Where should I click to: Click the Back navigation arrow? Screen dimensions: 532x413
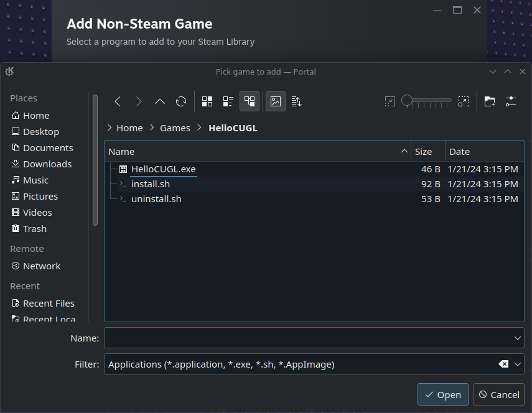(118, 101)
